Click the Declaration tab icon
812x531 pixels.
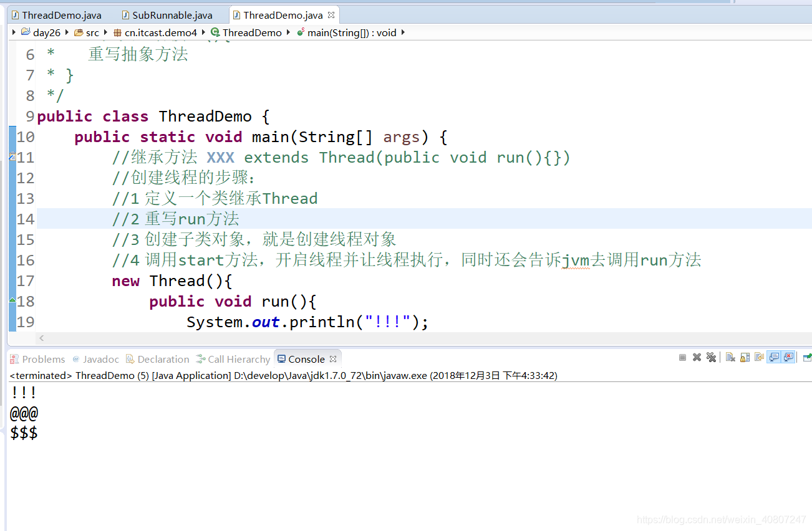(130, 359)
